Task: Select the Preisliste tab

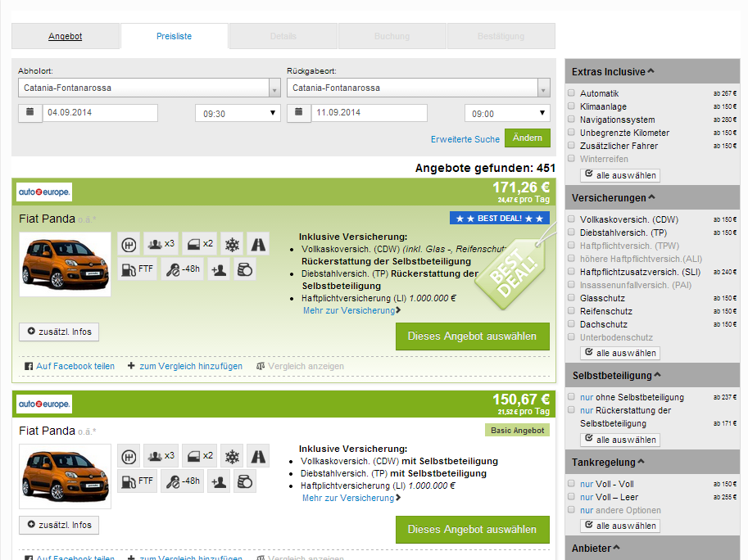Action: coord(175,36)
